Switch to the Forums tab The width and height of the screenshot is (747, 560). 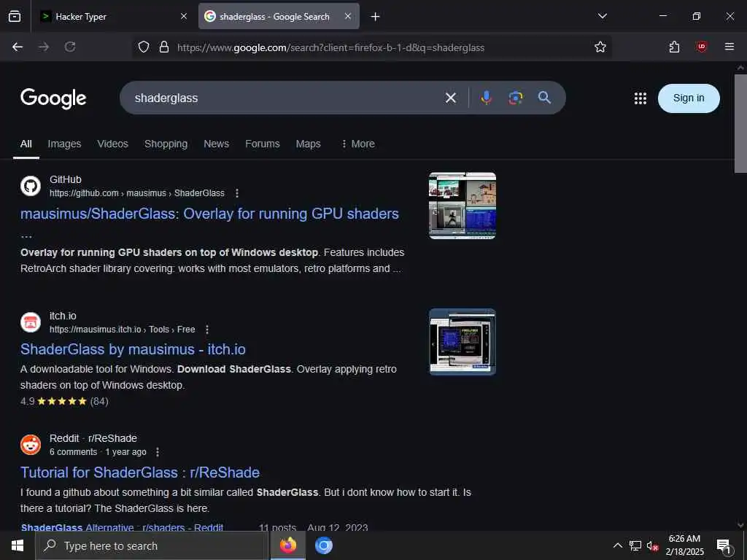tap(263, 144)
